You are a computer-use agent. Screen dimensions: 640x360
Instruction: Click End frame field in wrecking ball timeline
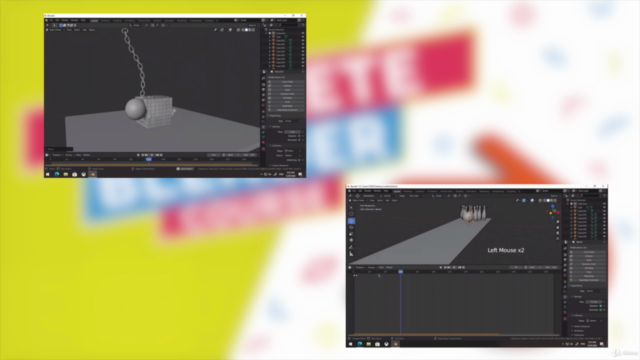point(250,155)
